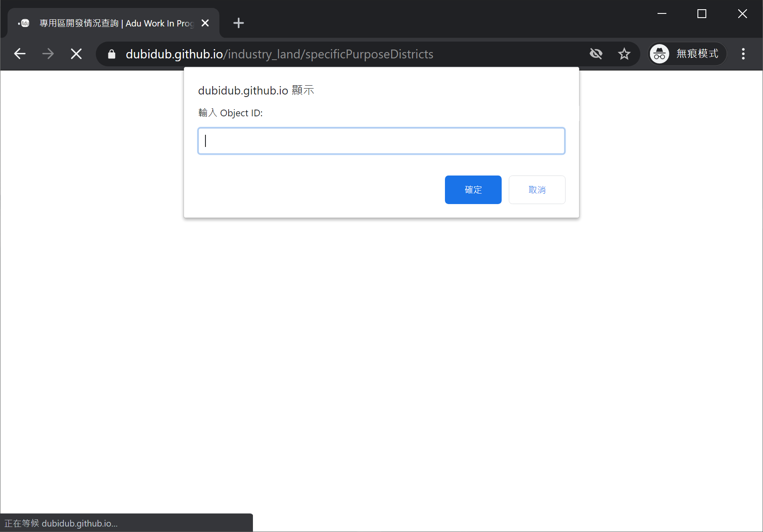This screenshot has height=532, width=763.
Task: Click the 正在等候 dubidub.github.io status text
Action: pos(61,523)
